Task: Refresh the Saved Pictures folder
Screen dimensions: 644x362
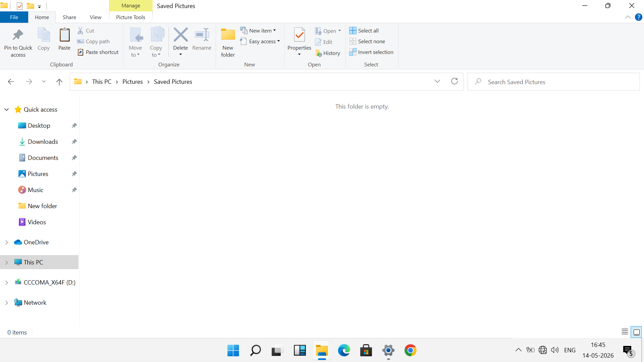Action: click(x=454, y=81)
